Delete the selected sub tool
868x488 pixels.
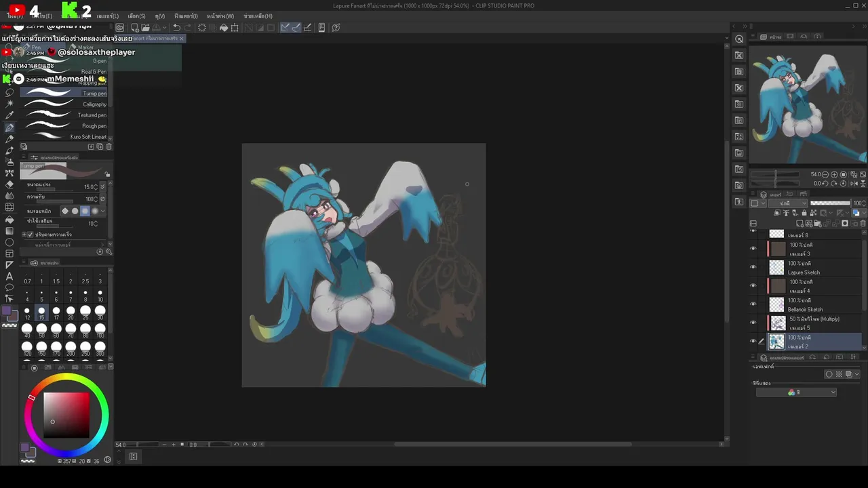108,146
